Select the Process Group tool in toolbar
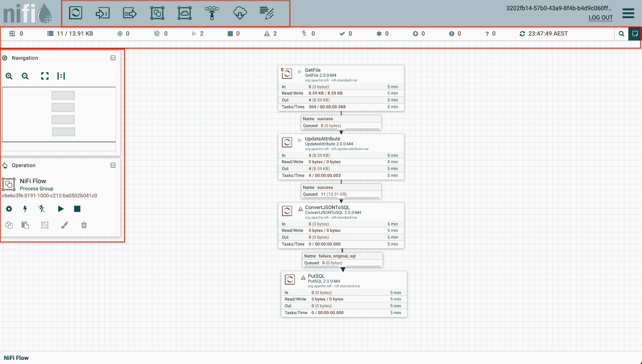 (157, 13)
